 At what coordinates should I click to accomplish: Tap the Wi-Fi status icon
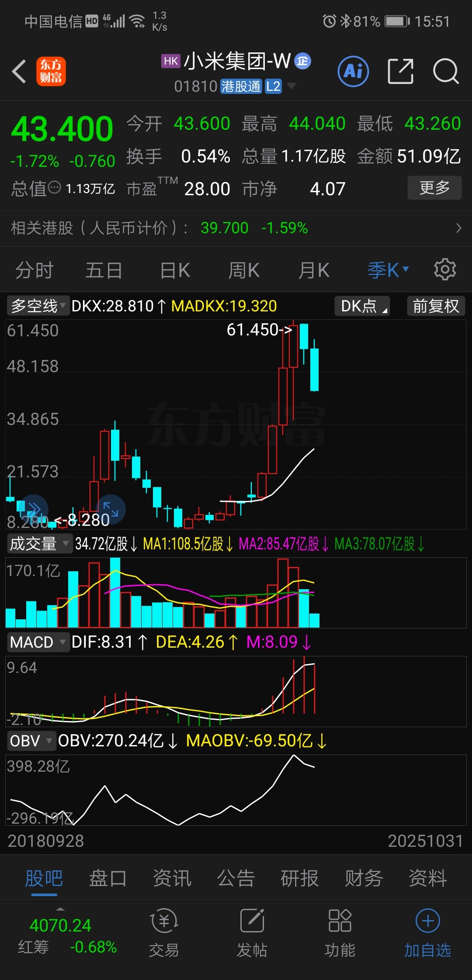tap(138, 21)
